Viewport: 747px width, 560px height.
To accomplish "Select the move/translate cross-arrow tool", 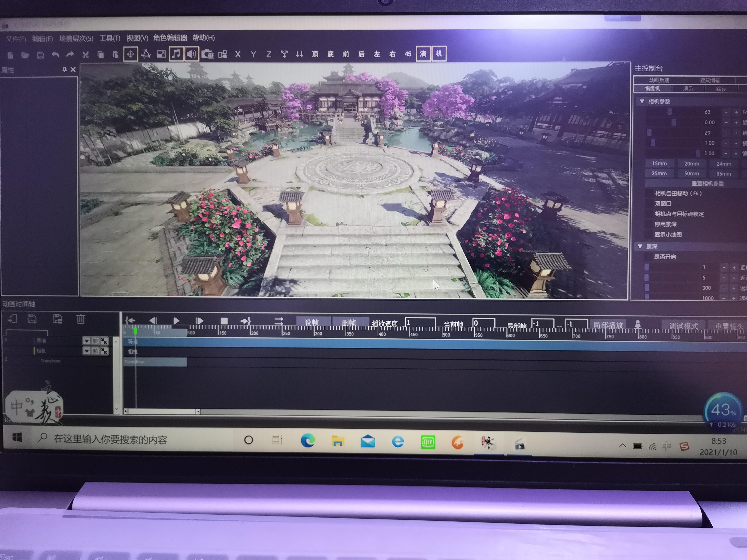I will pyautogui.click(x=131, y=54).
